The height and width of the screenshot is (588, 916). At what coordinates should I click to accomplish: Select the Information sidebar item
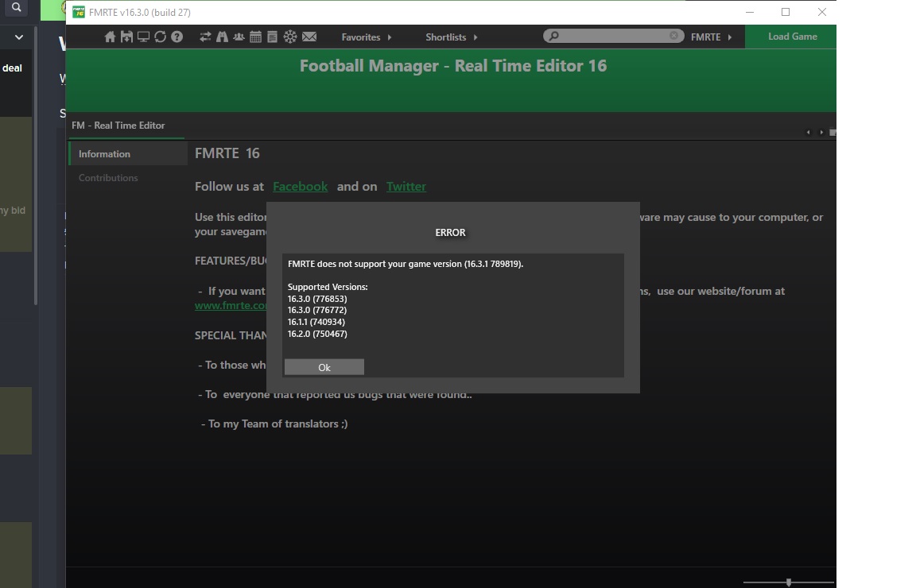pos(128,154)
